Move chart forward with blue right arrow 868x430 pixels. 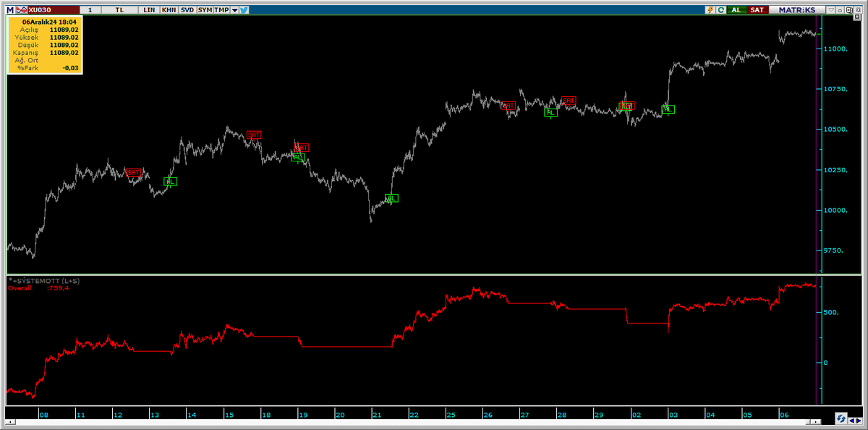pyautogui.click(x=859, y=421)
